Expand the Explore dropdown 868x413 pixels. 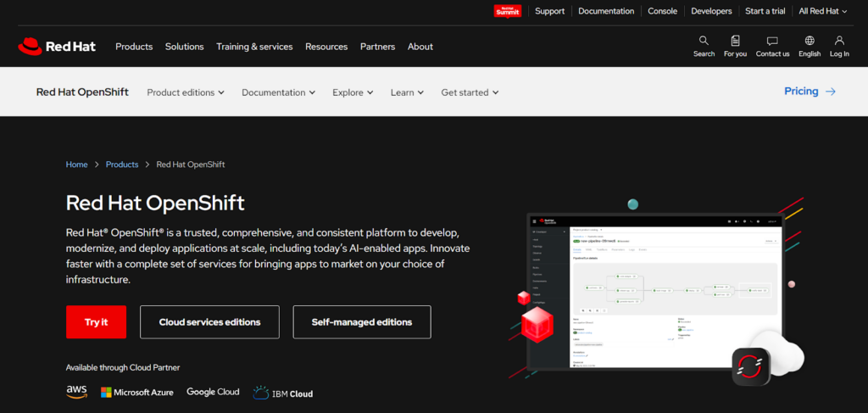point(353,92)
